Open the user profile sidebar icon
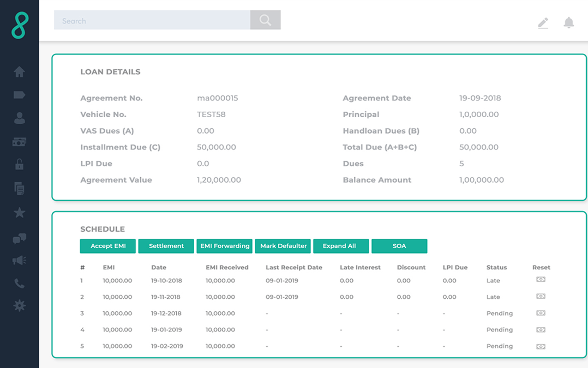588x368 pixels. (19, 118)
